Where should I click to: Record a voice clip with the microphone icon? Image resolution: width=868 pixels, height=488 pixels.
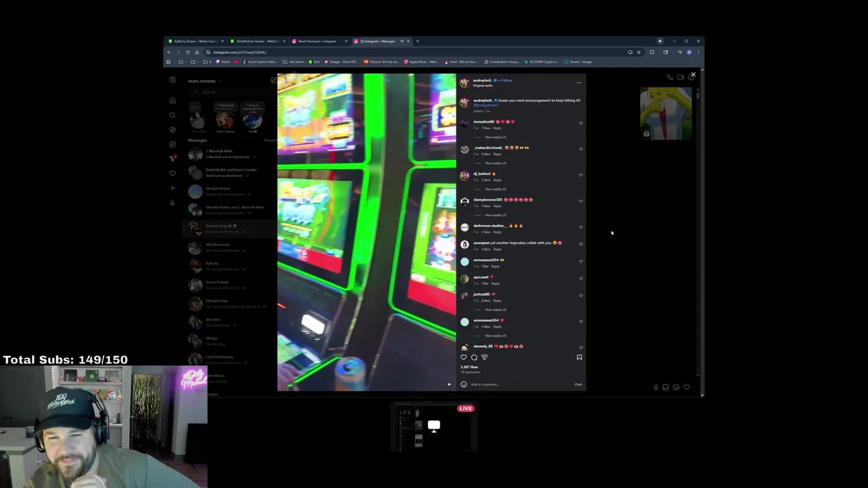pos(656,387)
